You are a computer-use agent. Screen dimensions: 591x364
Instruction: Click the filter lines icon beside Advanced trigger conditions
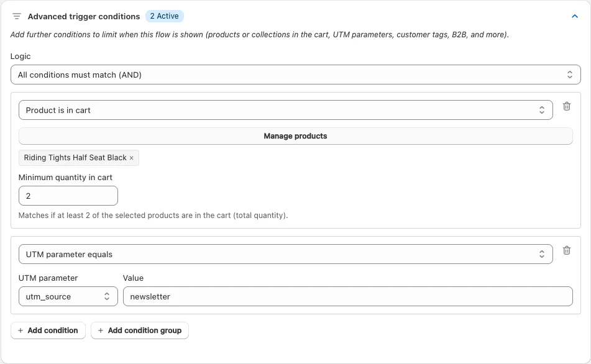point(17,16)
